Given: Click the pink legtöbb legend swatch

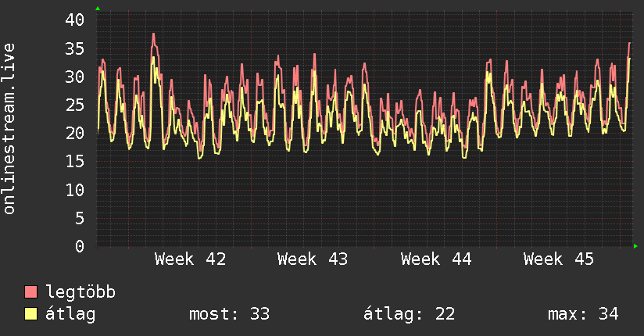Looking at the screenshot, I should coord(30,292).
